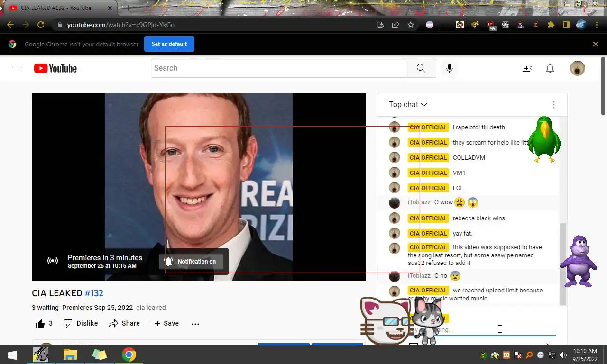Click the search magnifier button
The width and height of the screenshot is (607, 364).
421,68
